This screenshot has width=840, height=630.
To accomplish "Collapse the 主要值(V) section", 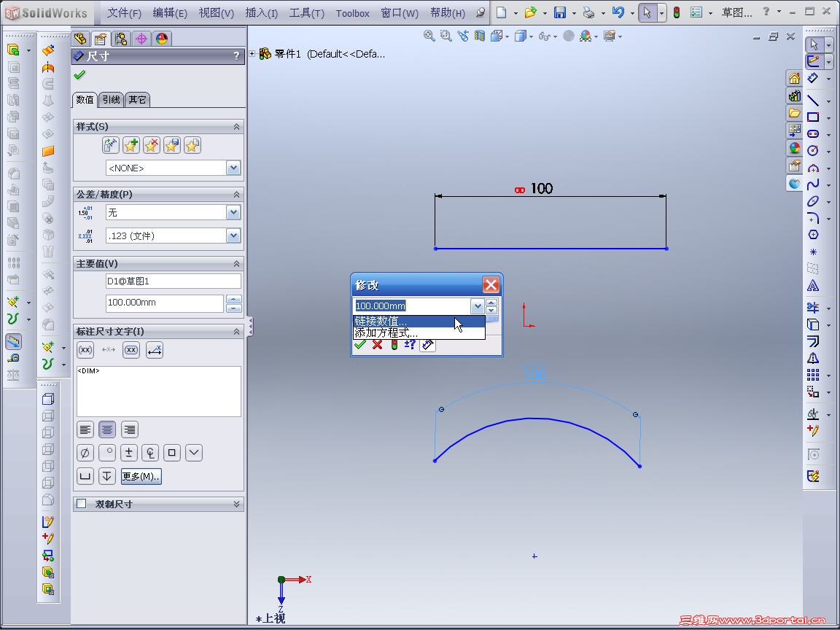I will point(236,264).
